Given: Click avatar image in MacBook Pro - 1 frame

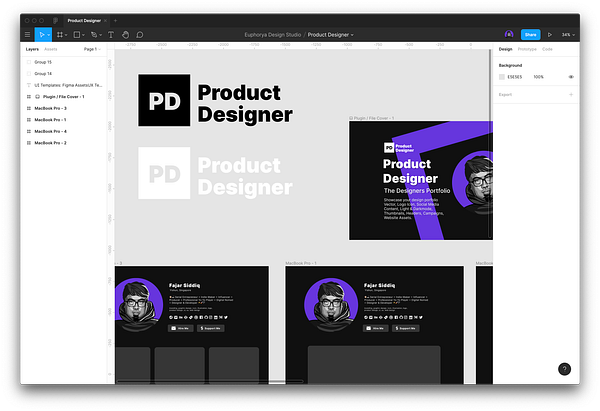Looking at the screenshot, I should 331,305.
